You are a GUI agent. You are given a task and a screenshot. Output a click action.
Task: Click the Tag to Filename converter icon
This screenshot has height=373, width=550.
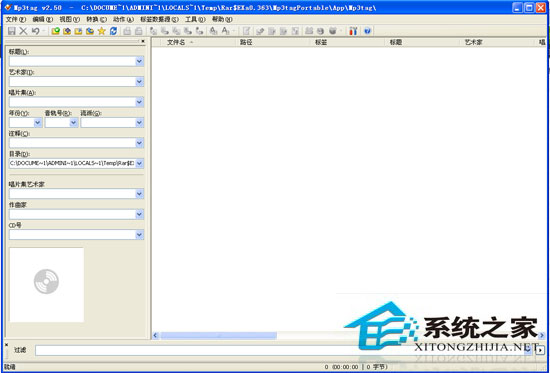pos(153,31)
